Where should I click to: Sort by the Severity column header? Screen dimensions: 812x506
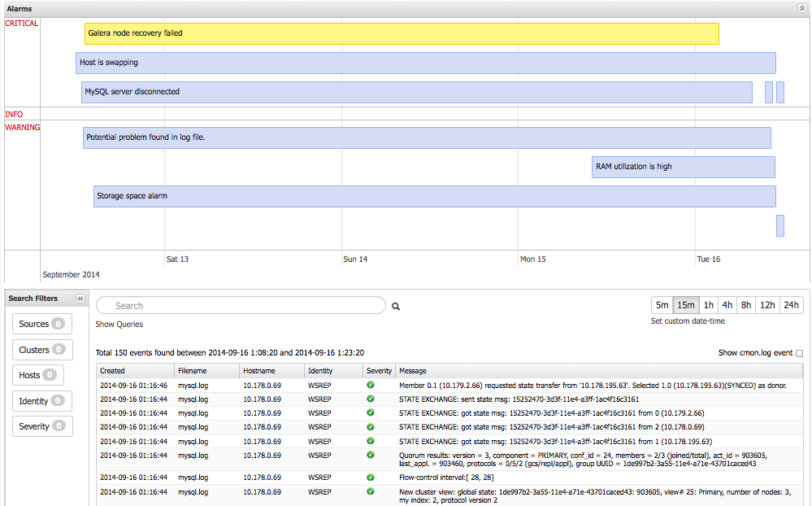pos(379,371)
